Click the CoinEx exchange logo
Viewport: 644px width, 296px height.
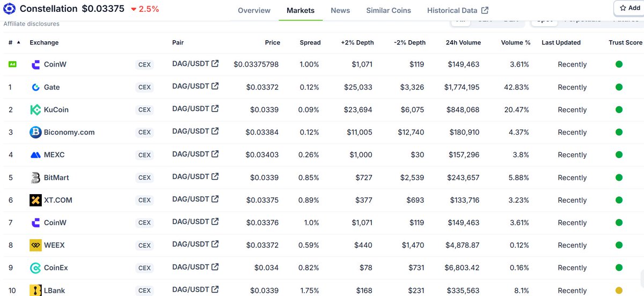coord(35,268)
